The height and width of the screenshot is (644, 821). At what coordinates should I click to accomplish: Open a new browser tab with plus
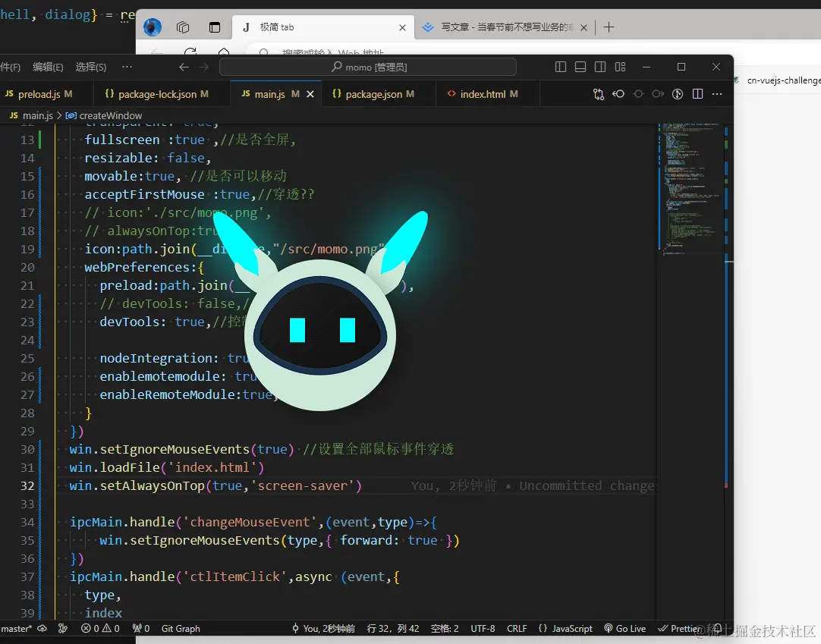tap(609, 27)
